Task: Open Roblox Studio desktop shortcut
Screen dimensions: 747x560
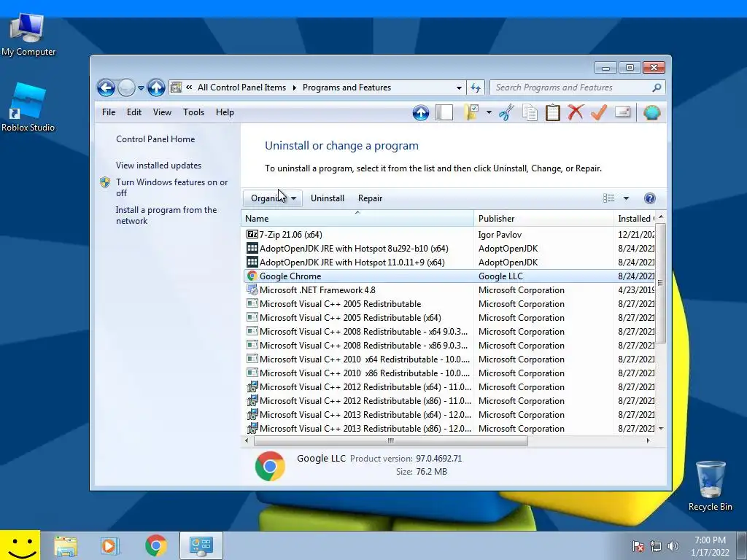Action: (x=28, y=107)
